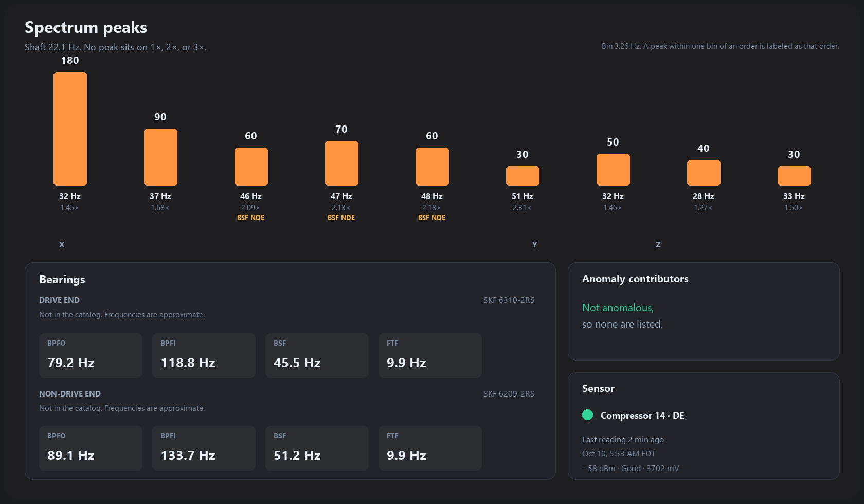
Task: Click the SKF 6209-2RS bearing model label
Action: (x=509, y=393)
